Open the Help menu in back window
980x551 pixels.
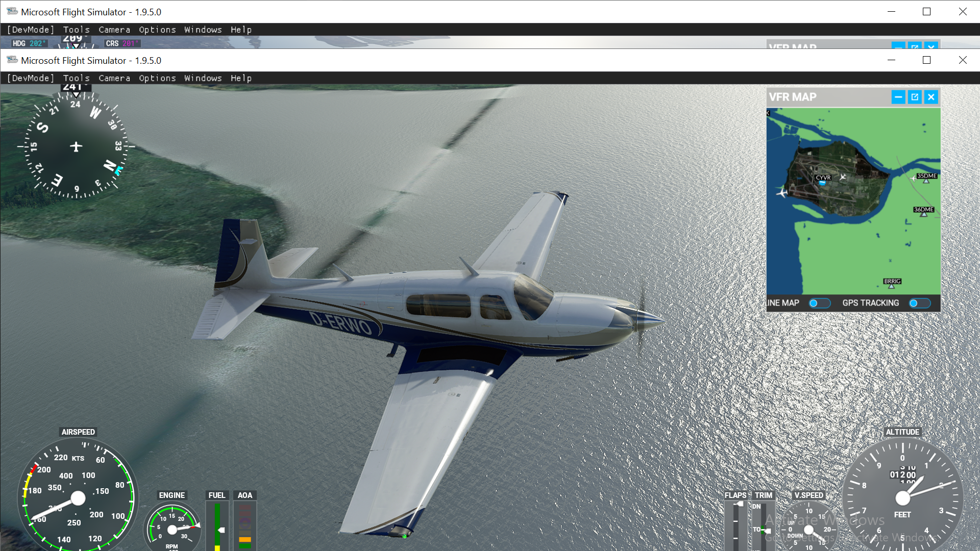click(241, 30)
